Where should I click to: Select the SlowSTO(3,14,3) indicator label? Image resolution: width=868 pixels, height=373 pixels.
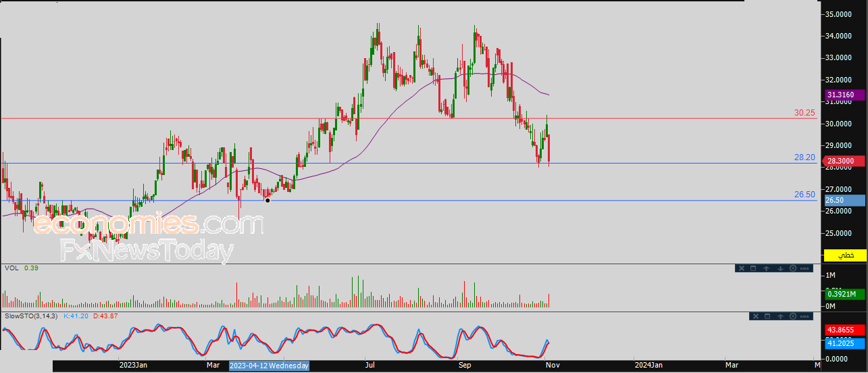pyautogui.click(x=31, y=316)
